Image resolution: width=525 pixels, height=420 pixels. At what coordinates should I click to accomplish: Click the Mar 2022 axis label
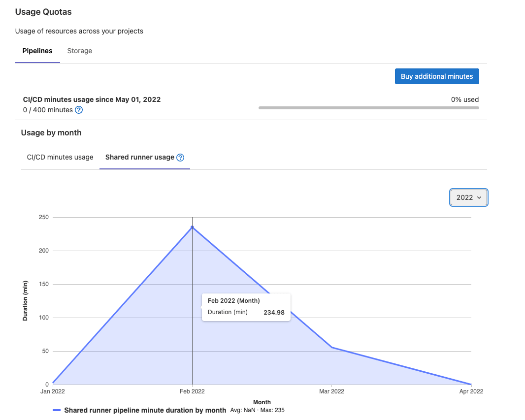pos(331,391)
